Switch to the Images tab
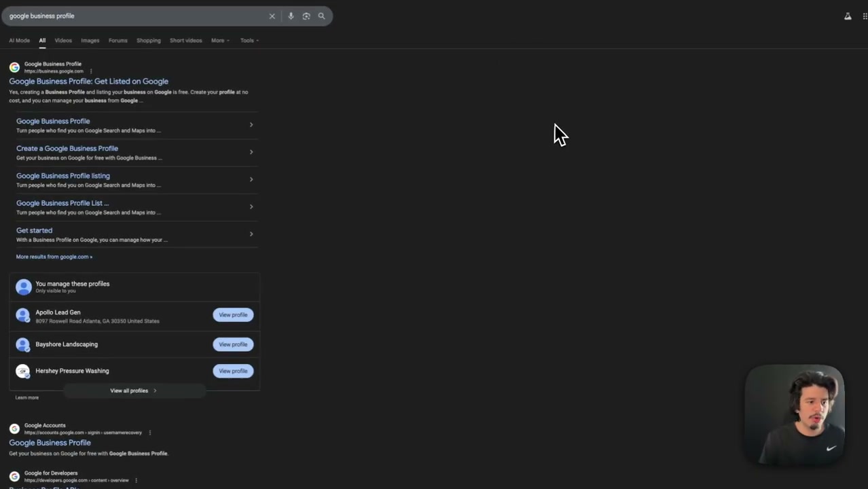Screen dimensions: 868x489 (90, 41)
